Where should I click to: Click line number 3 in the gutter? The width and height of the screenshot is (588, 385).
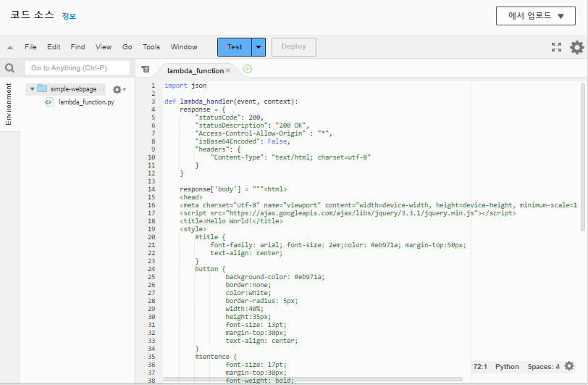coord(153,102)
